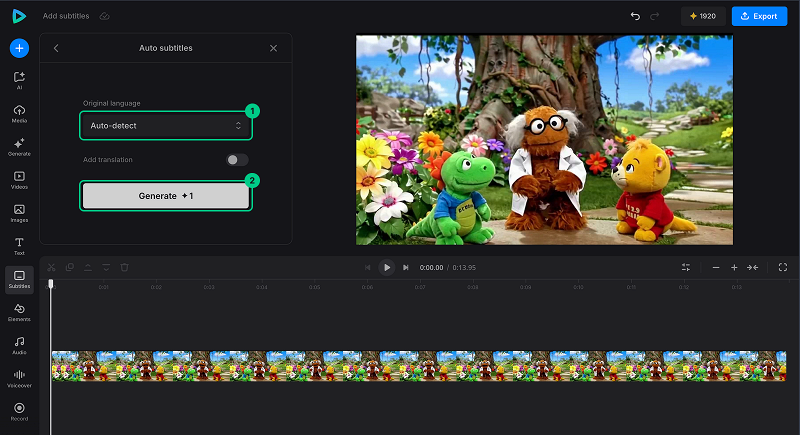The height and width of the screenshot is (435, 800).
Task: Click the Add subtitles project title
Action: click(66, 16)
